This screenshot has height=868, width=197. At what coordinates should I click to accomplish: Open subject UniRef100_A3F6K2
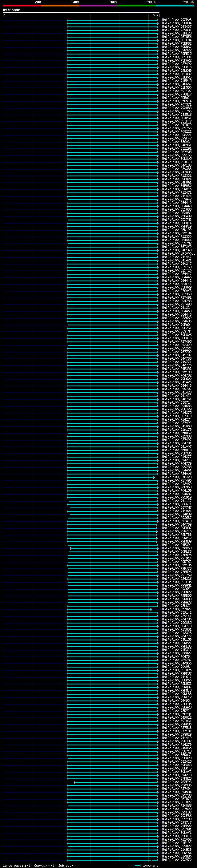point(176,60)
